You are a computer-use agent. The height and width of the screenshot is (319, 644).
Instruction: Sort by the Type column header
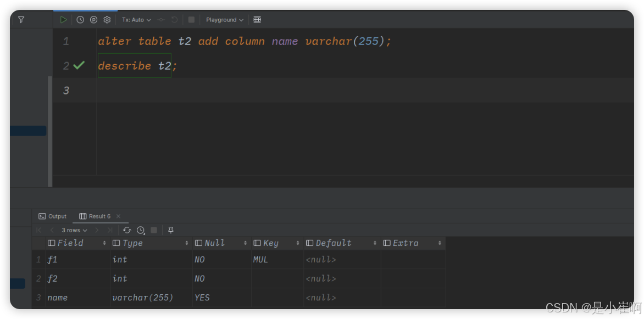(152, 243)
